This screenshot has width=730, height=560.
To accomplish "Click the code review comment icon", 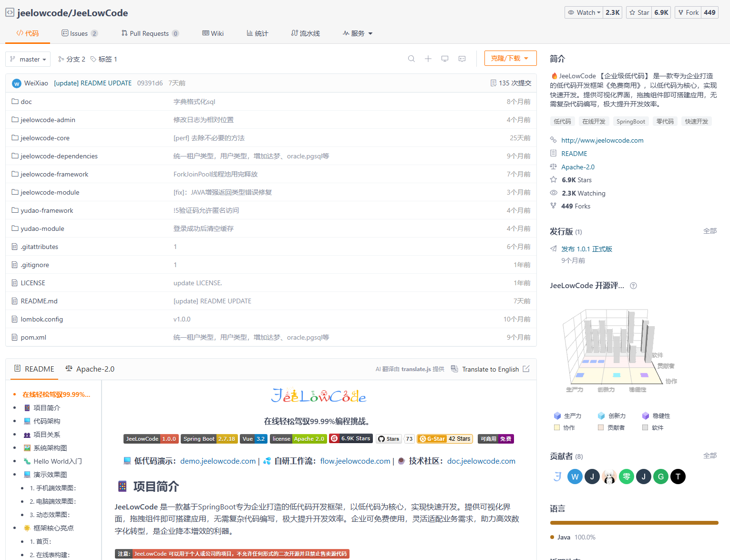I will 462,58.
